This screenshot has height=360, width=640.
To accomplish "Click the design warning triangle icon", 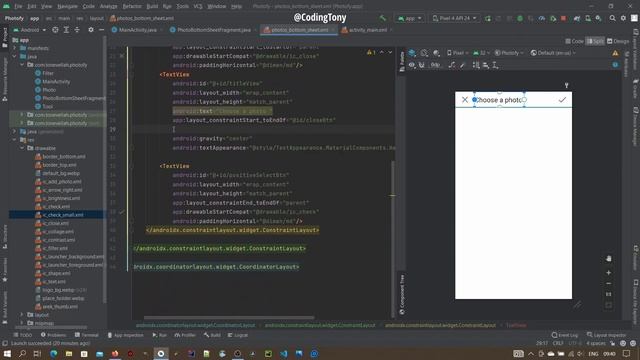I will [615, 53].
